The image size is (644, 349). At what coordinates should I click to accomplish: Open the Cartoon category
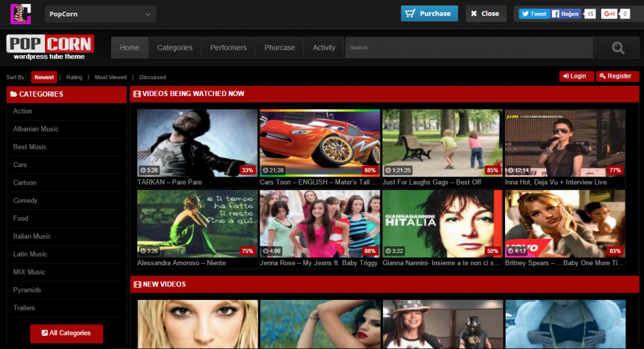[25, 183]
